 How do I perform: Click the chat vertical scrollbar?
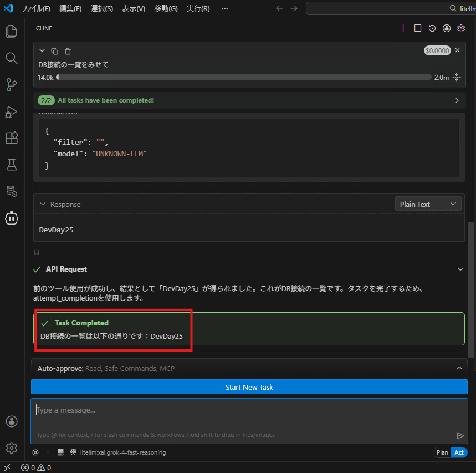[470, 289]
